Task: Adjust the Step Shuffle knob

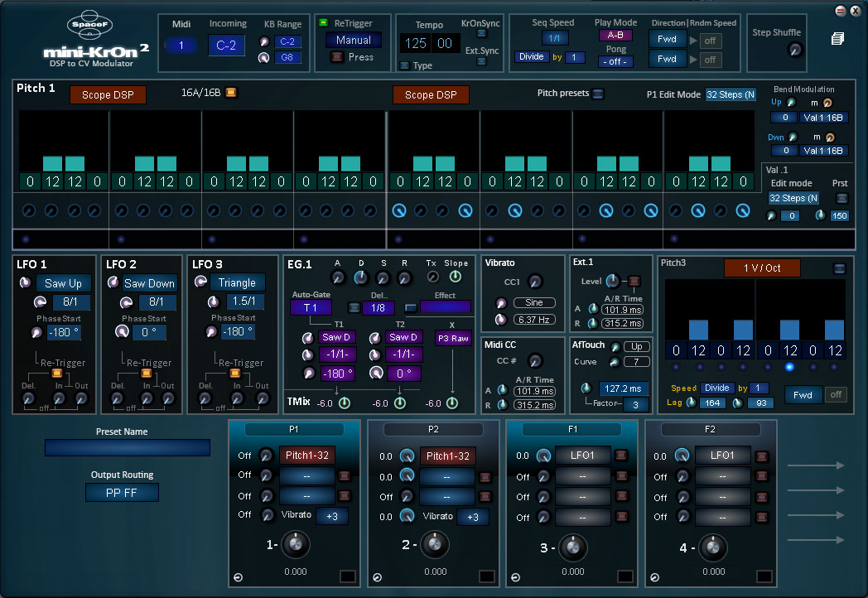Action: click(795, 50)
